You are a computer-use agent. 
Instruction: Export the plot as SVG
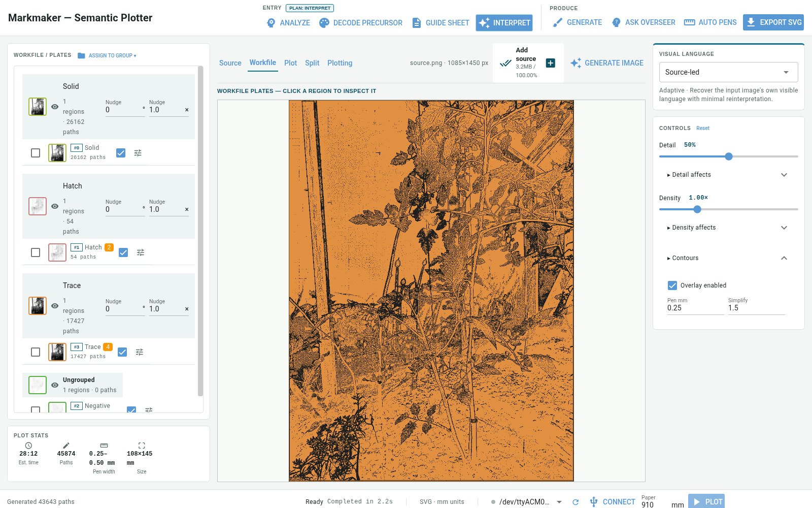(x=773, y=22)
